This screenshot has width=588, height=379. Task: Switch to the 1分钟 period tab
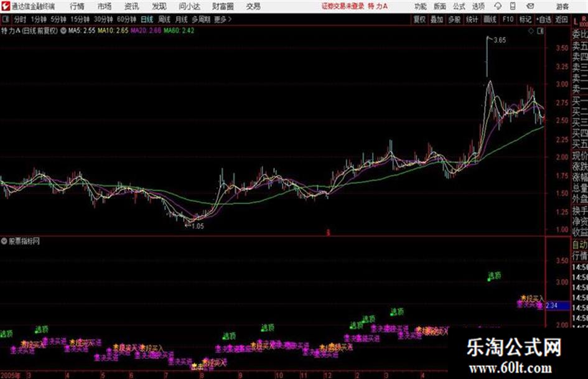39,19
